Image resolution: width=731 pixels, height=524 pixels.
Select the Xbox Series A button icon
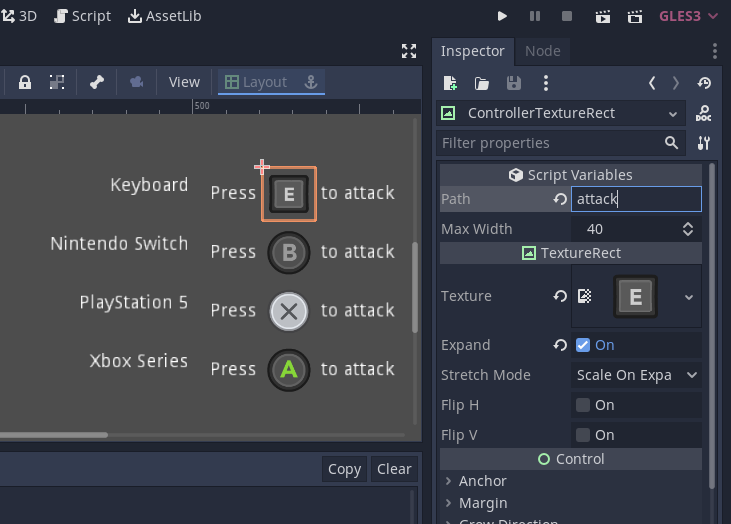(x=289, y=370)
